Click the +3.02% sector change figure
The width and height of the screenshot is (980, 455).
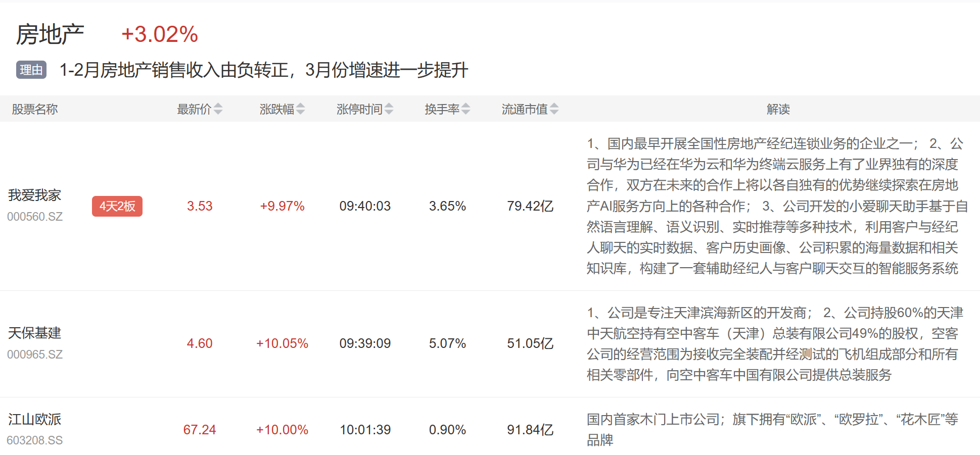[160, 34]
